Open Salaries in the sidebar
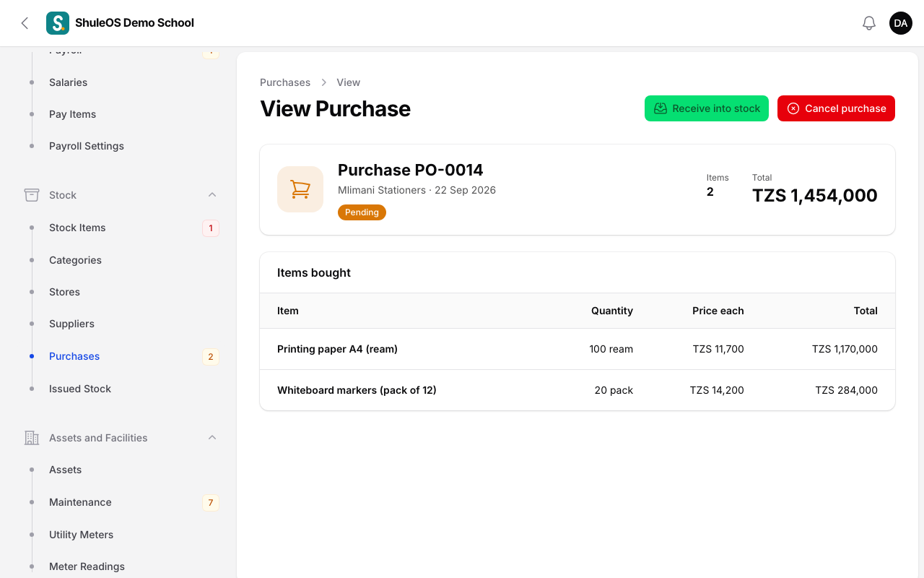The width and height of the screenshot is (924, 578). (x=68, y=82)
